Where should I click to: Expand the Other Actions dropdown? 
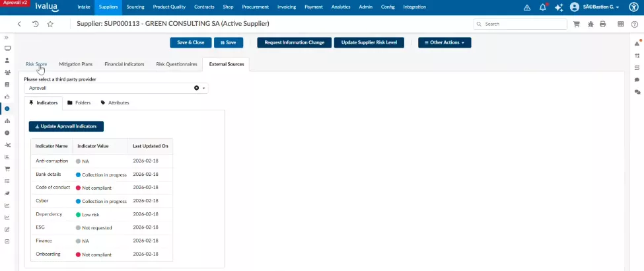[x=444, y=42]
